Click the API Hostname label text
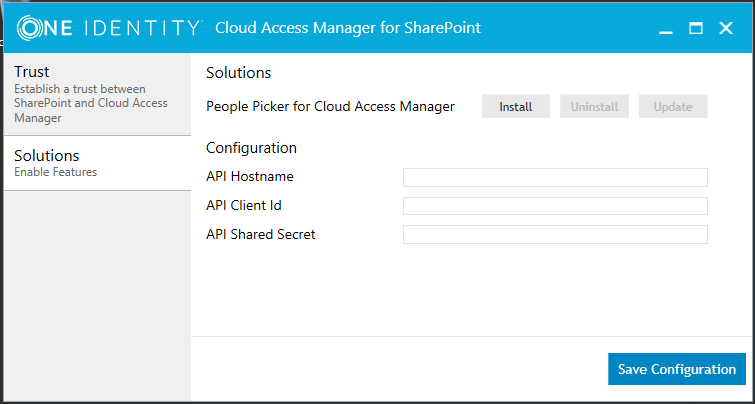Image resolution: width=755 pixels, height=404 pixels. point(250,177)
